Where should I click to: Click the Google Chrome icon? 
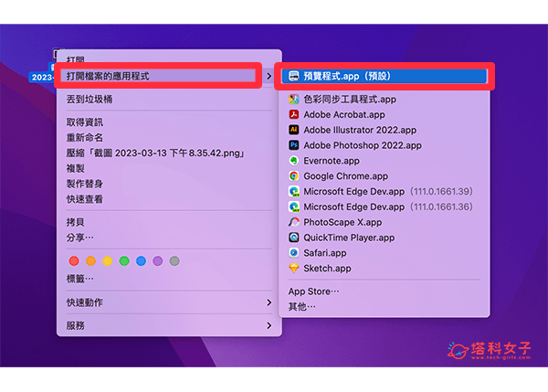click(x=294, y=176)
